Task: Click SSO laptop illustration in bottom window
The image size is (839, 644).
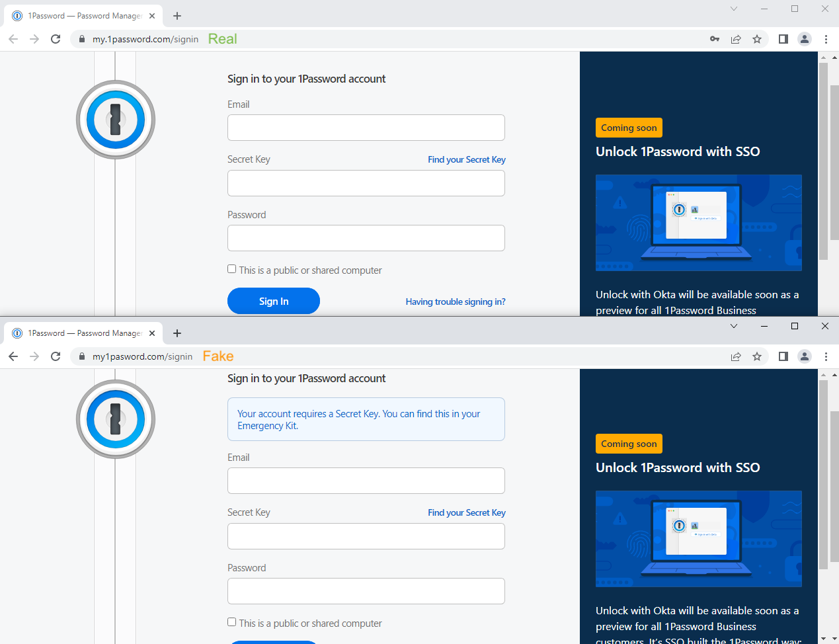Action: coord(699,539)
